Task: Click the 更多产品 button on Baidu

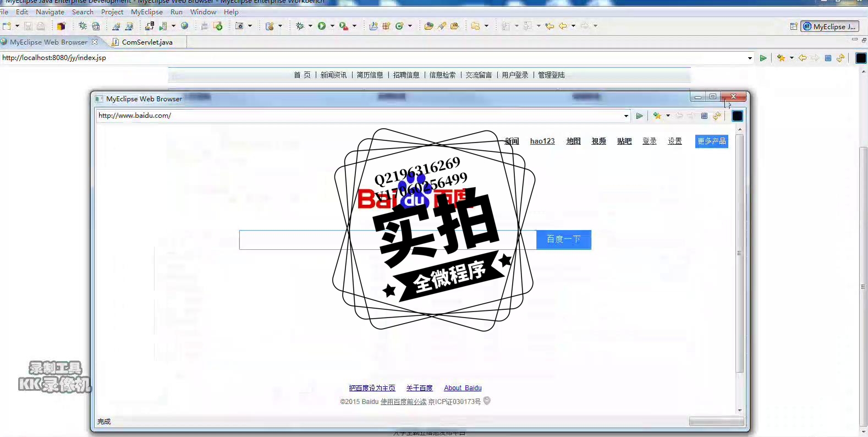Action: (712, 141)
